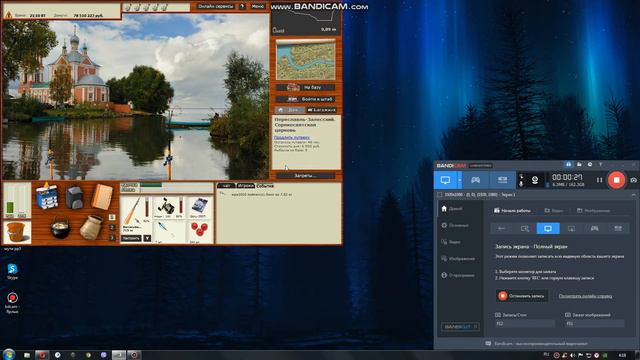
Task: Open Bandicam timer clock icon in title bar
Action: (590, 164)
